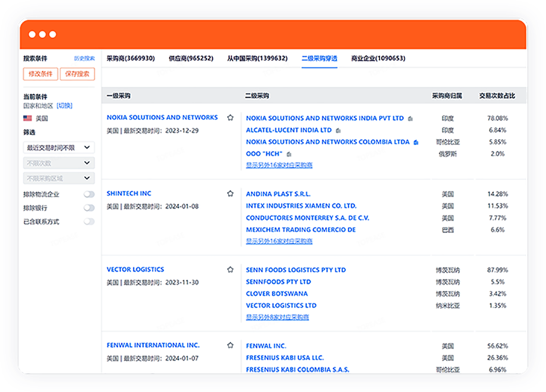Viewport: 546px width, 392px height.
Task: Open CONDUCTORES MONTERREY S.A. DE C.V.
Action: tap(308, 218)
